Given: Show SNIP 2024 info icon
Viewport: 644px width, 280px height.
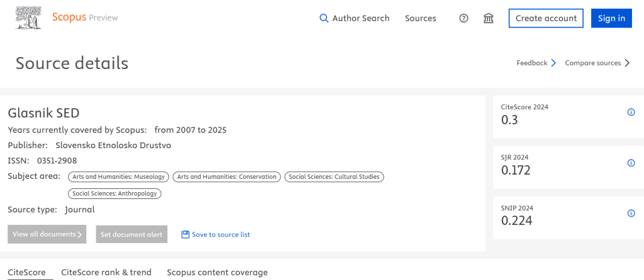Looking at the screenshot, I should (631, 213).
